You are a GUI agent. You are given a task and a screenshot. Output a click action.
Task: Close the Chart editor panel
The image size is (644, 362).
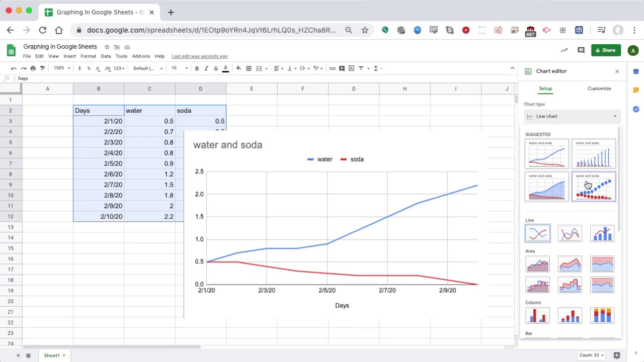[617, 71]
